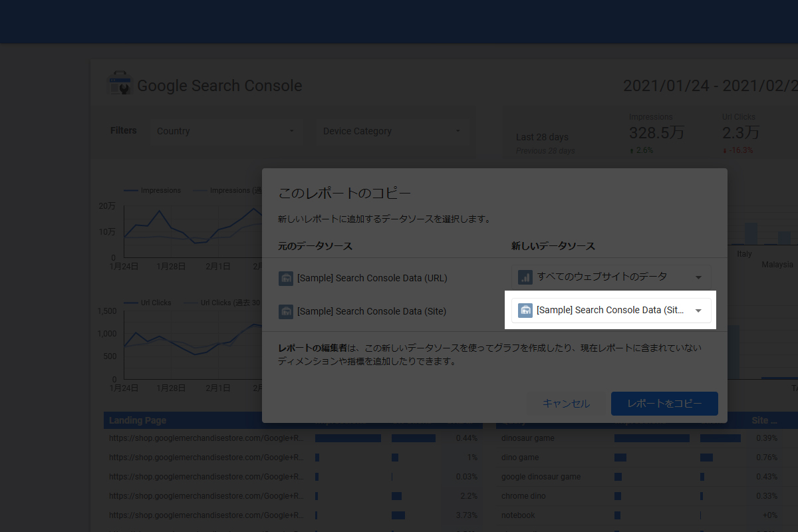Expand the Device Category filter
Viewport: 798px width, 532px height.
click(x=392, y=131)
